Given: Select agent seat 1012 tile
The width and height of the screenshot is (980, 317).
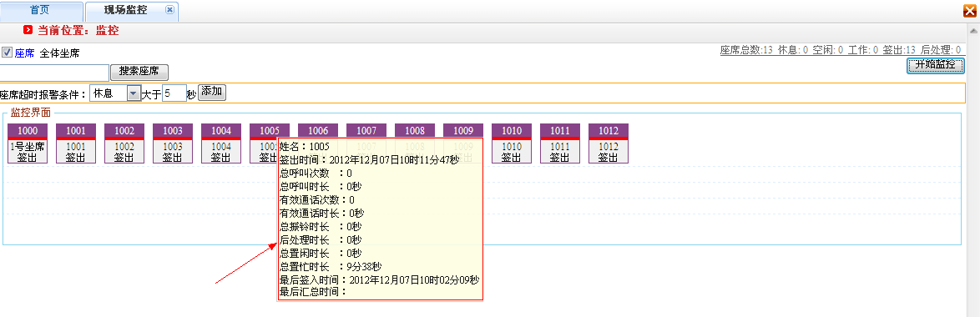Looking at the screenshot, I should coord(609,143).
